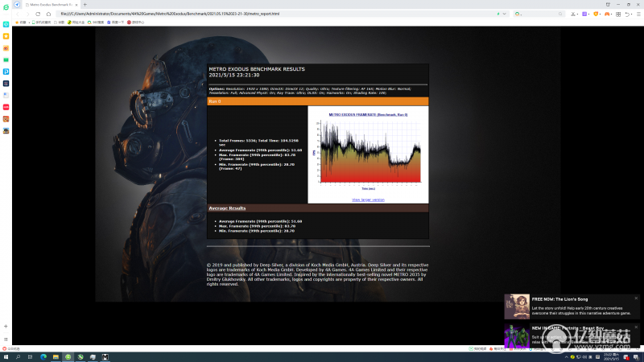Click the search box beside the address bar
This screenshot has height=362, width=644.
click(539, 14)
